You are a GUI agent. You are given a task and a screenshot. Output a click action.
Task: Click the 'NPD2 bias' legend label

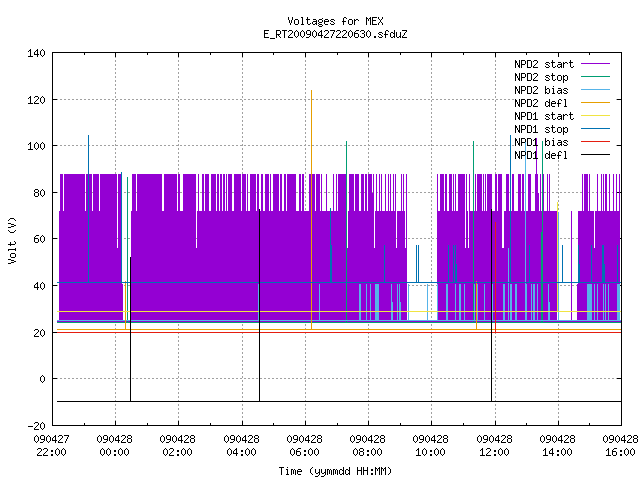click(541, 90)
